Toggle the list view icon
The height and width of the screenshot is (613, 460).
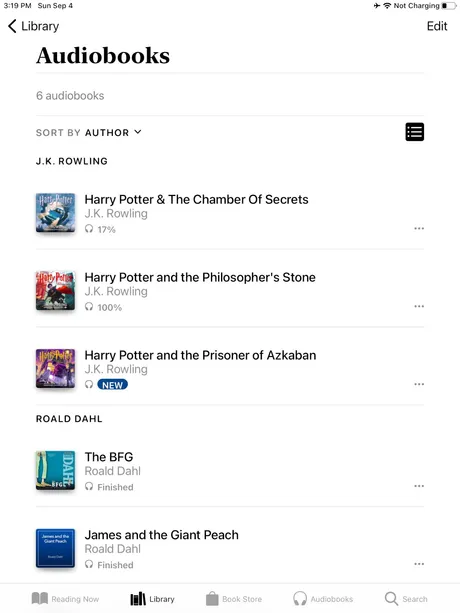click(415, 132)
